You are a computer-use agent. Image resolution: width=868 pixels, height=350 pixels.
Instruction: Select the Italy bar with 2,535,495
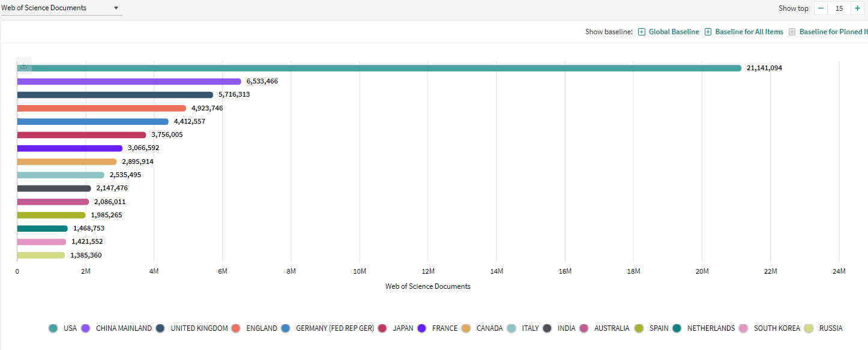pos(61,175)
